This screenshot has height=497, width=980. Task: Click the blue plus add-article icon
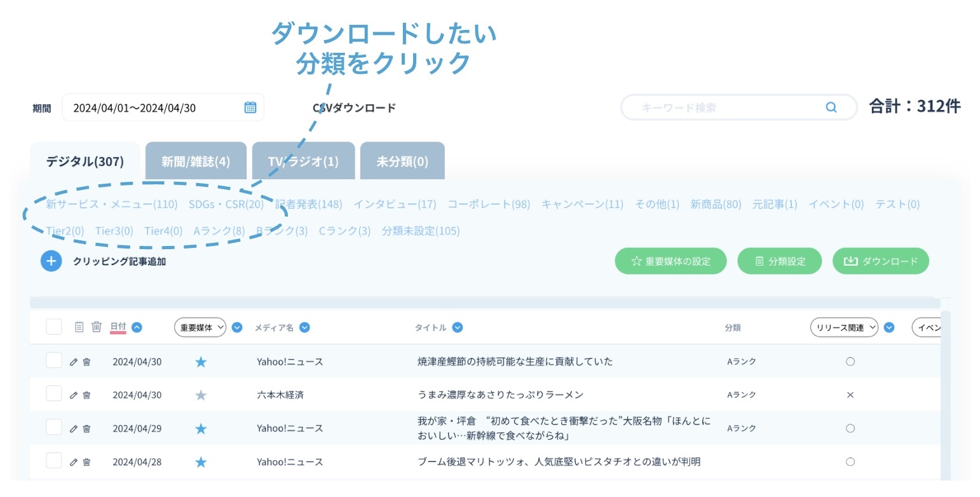pos(51,261)
